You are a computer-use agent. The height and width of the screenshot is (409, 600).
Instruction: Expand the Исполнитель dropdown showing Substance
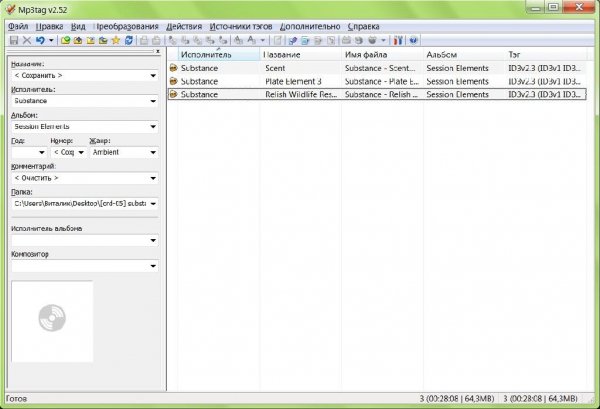point(153,101)
